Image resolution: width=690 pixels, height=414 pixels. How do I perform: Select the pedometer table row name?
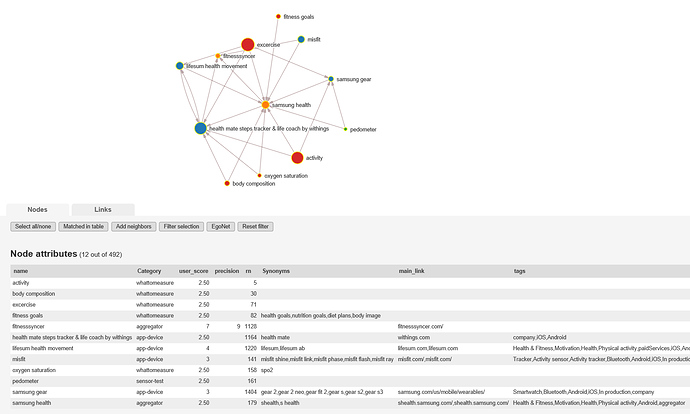tap(26, 381)
